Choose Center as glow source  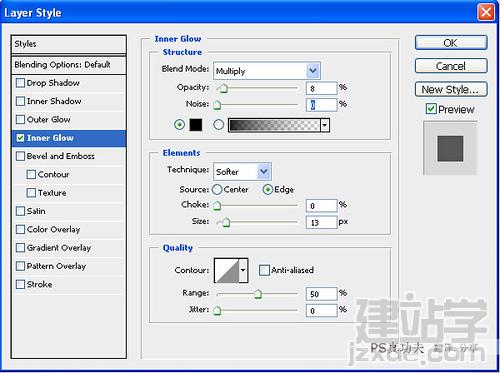[x=217, y=189]
